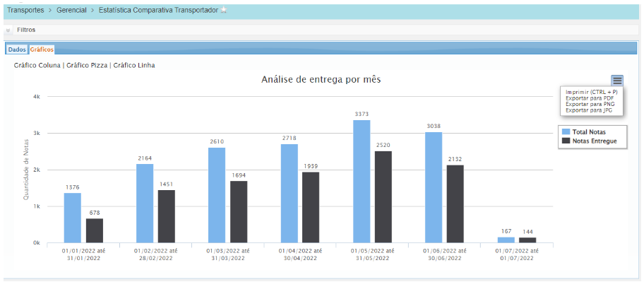Click the dark bar labeled 2132
Image resolution: width=644 pixels, height=282 pixels.
click(x=455, y=204)
